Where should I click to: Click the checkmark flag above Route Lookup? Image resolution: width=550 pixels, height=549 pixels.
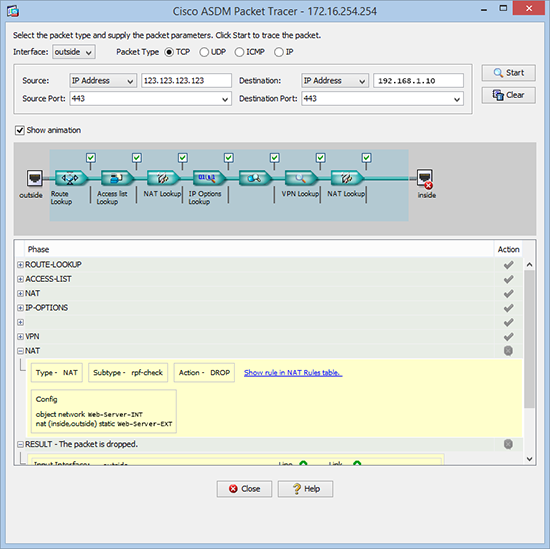coord(91,158)
